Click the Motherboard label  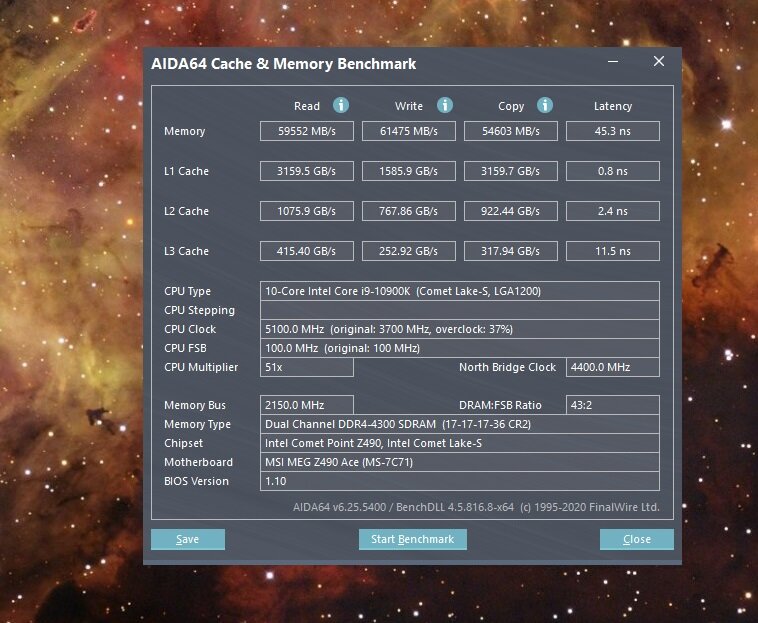click(198, 462)
